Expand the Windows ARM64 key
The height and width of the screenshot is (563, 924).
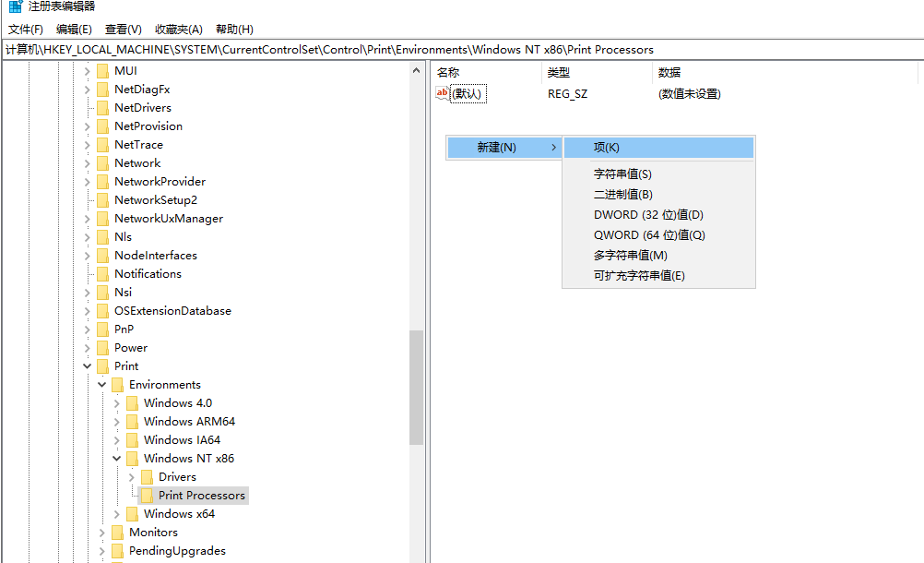tap(116, 422)
